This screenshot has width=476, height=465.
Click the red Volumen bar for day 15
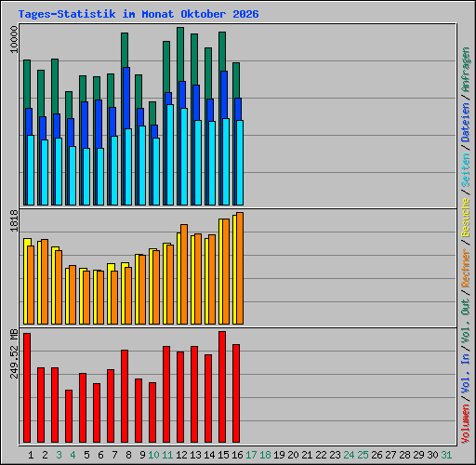click(222, 387)
